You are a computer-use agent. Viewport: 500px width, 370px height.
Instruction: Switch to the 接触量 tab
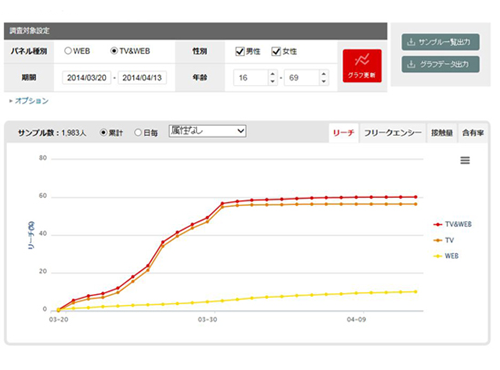point(442,133)
